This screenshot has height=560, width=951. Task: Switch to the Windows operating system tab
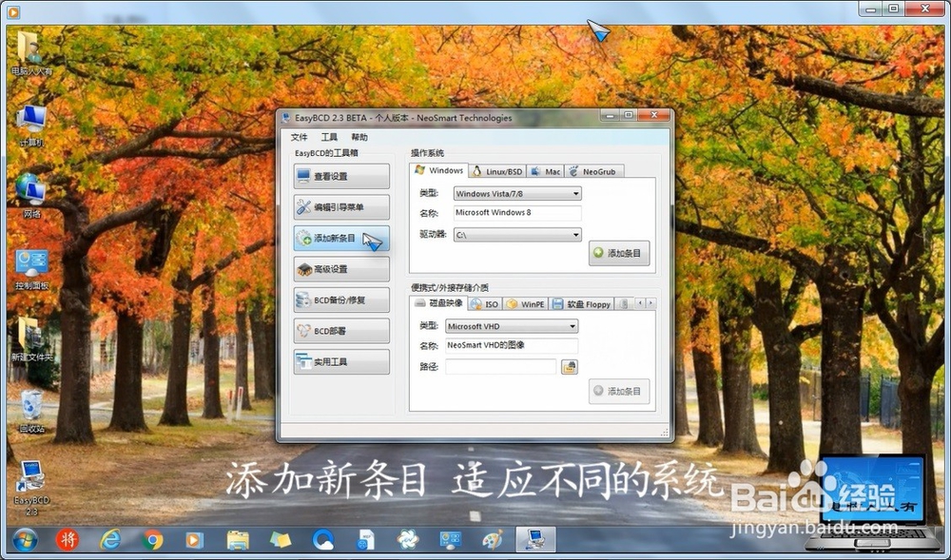pos(439,170)
